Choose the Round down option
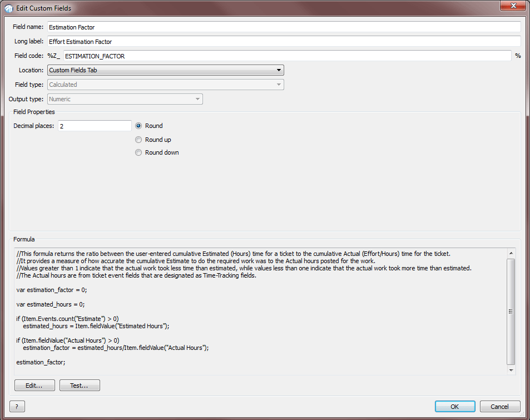 [139, 152]
